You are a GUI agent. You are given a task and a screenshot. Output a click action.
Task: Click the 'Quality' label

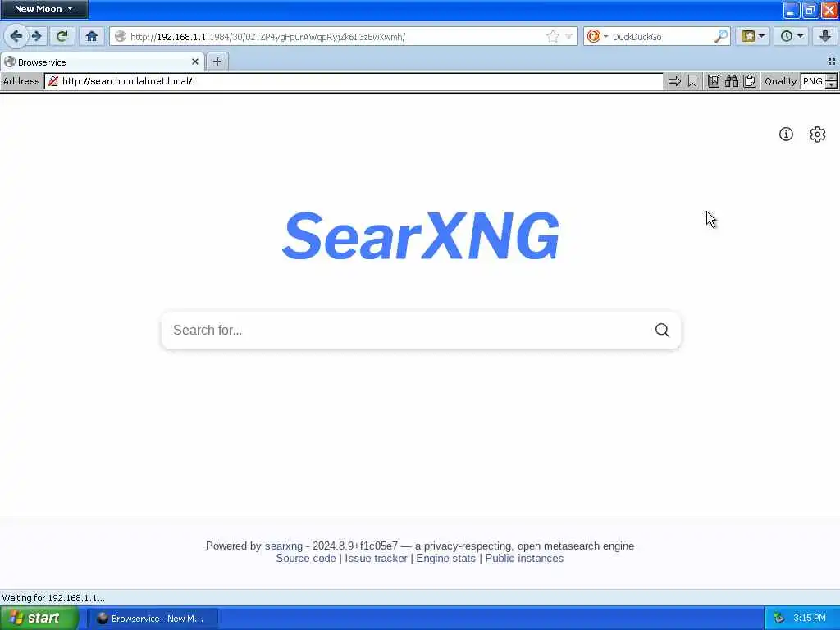click(781, 81)
